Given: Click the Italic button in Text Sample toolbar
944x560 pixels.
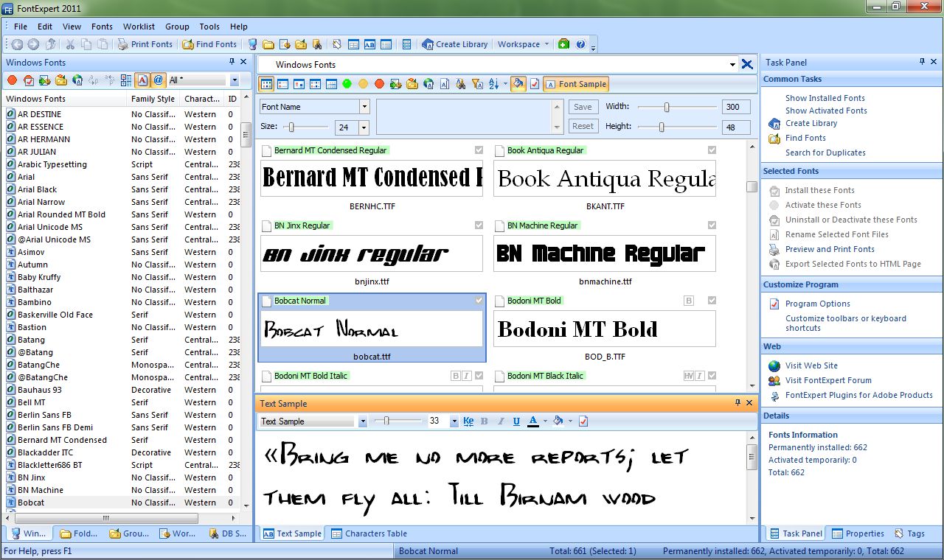Looking at the screenshot, I should (x=501, y=421).
